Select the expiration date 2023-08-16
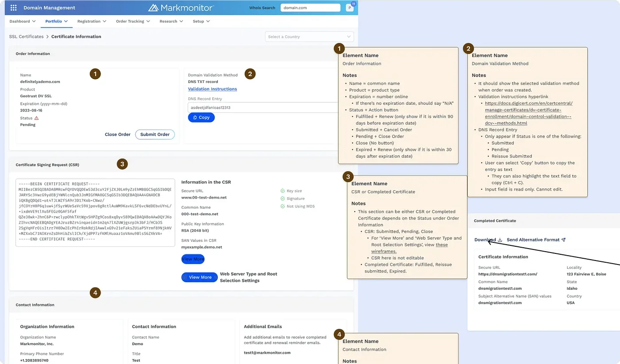 (x=31, y=111)
